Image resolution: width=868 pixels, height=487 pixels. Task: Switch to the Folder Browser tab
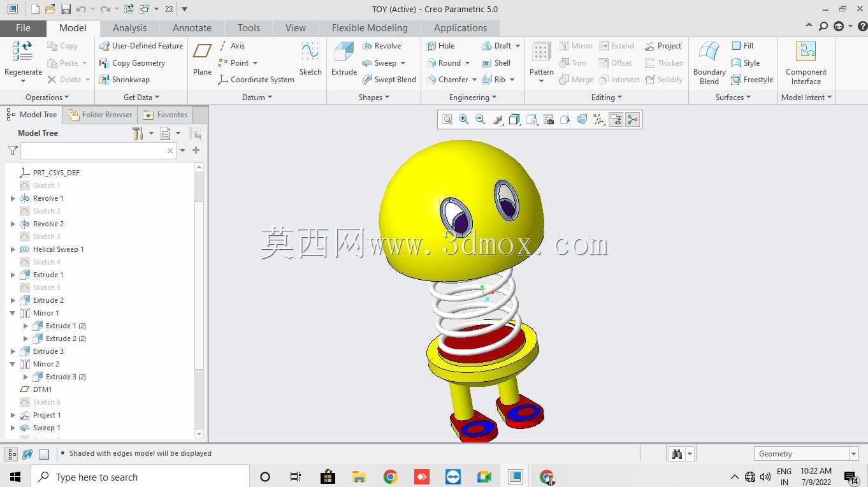100,115
